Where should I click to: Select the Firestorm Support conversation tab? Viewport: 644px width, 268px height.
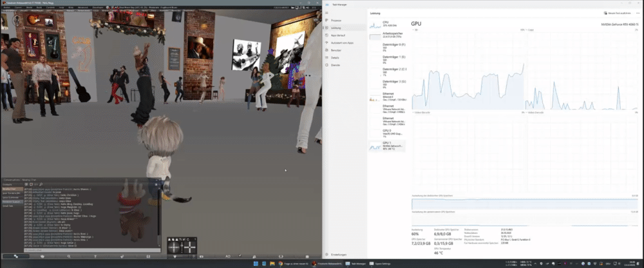[x=12, y=202]
